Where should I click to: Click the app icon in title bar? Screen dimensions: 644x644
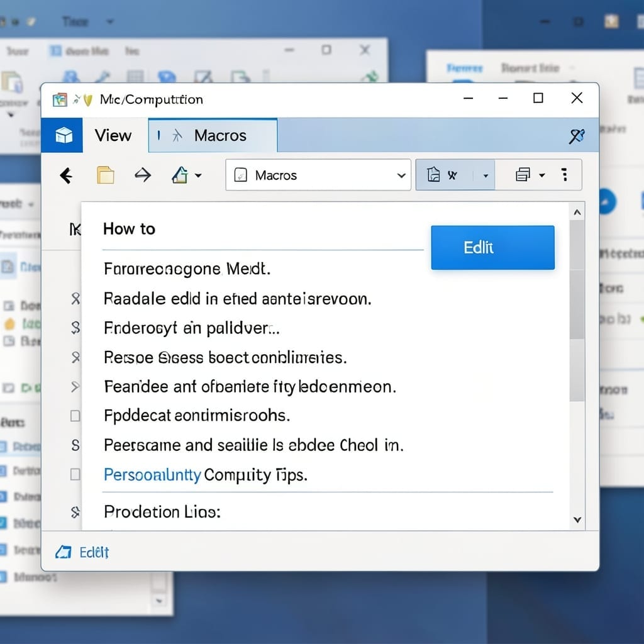tap(60, 99)
